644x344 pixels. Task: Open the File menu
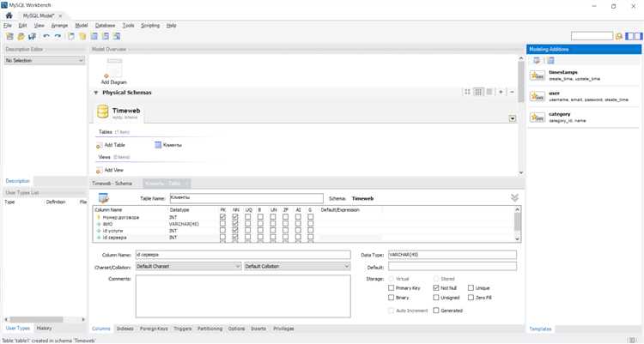[8, 26]
